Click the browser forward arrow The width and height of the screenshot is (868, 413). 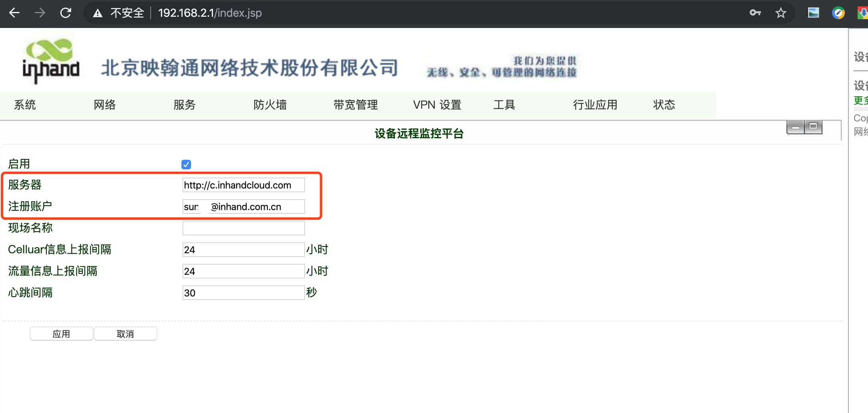click(40, 13)
